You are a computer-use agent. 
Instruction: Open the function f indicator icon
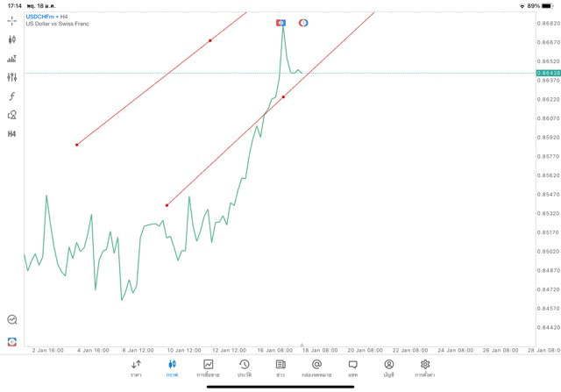[x=12, y=96]
